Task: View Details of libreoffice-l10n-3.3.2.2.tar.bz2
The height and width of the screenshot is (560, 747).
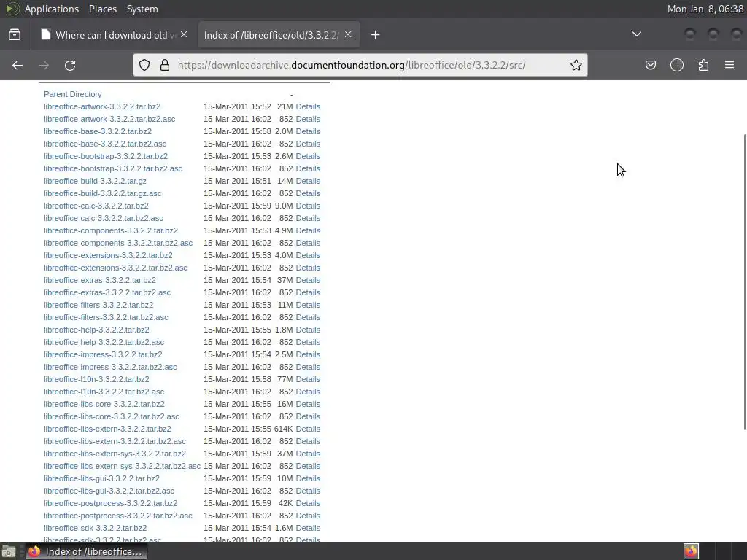Action: pos(308,379)
